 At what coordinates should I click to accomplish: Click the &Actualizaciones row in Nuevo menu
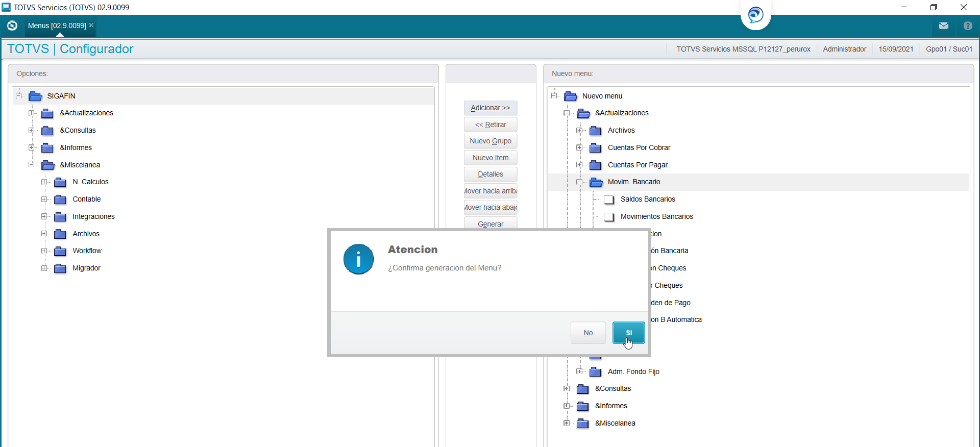click(x=622, y=113)
